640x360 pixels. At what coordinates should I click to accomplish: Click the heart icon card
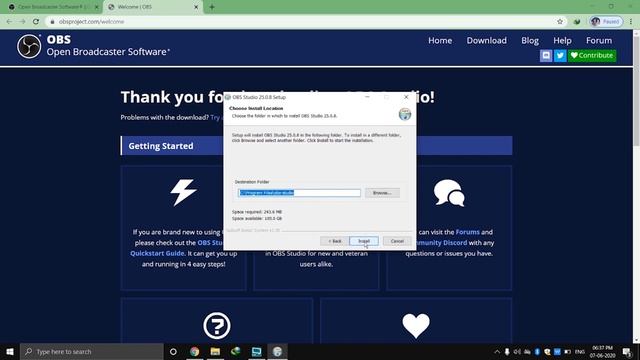click(416, 326)
